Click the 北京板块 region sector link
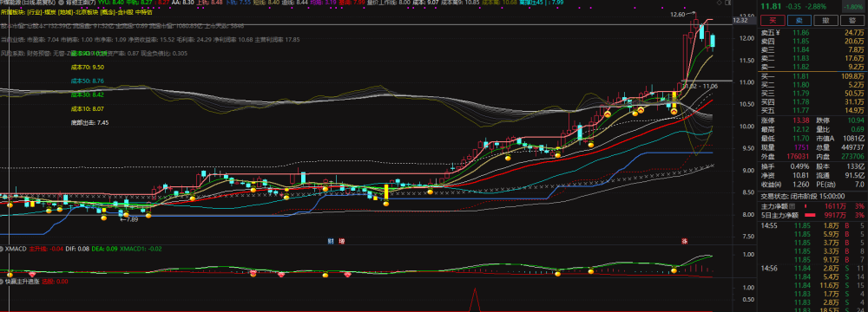The width and height of the screenshot is (868, 312). 86,12
